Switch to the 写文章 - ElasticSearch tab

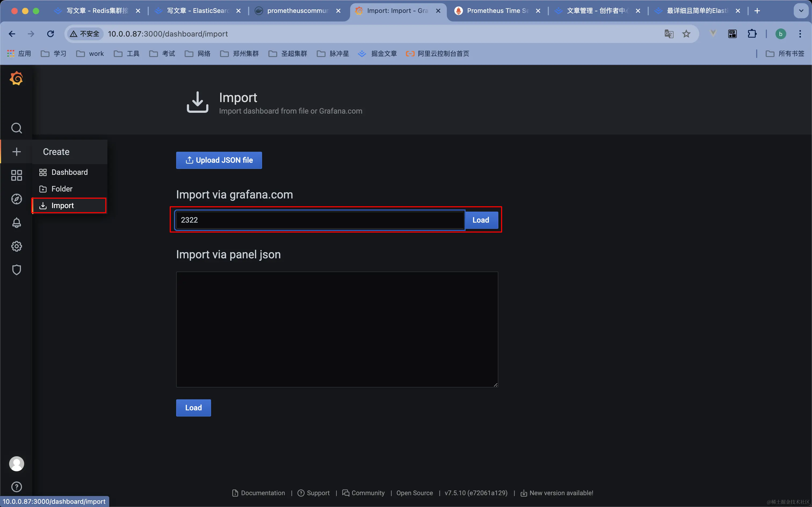point(198,11)
